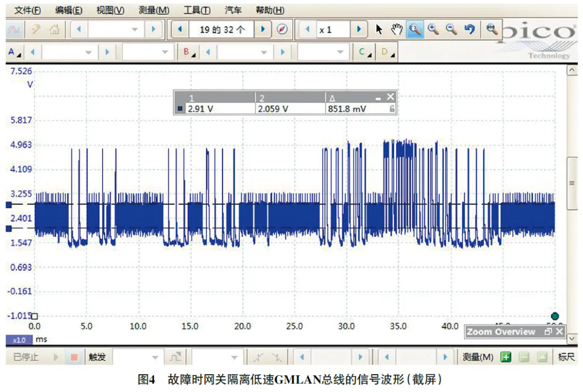This screenshot has width=583, height=392.
Task: Click the scope mode waveform icon
Action: [15, 29]
